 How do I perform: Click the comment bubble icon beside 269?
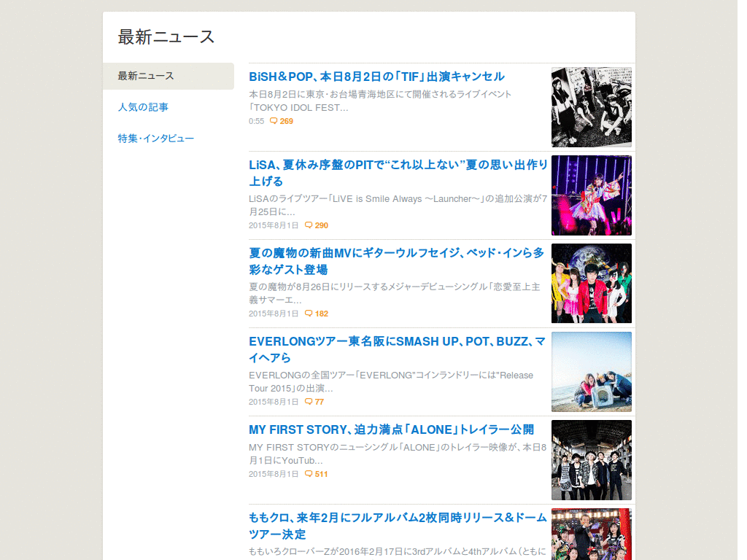[274, 121]
